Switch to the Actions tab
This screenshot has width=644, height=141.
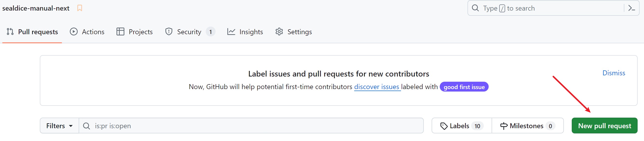pyautogui.click(x=93, y=32)
